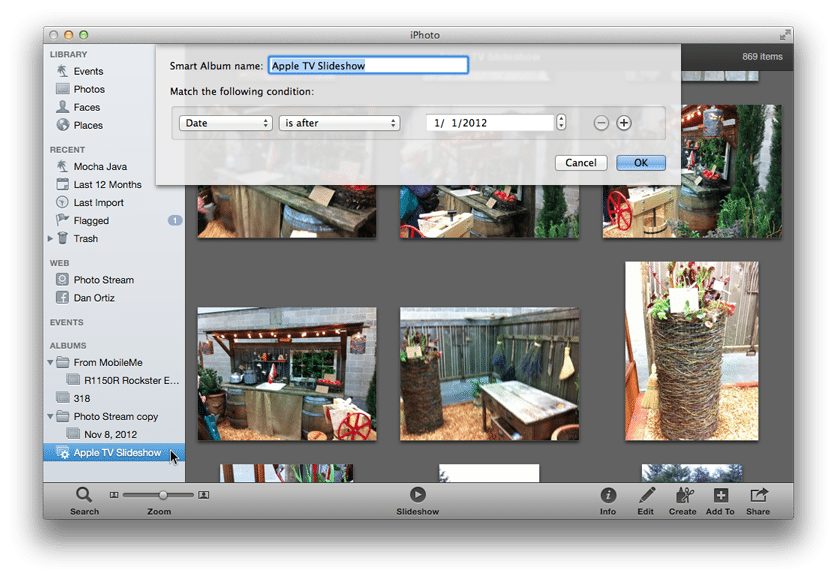836x578 pixels.
Task: Click Cancel in the smart album dialog
Action: tap(581, 163)
